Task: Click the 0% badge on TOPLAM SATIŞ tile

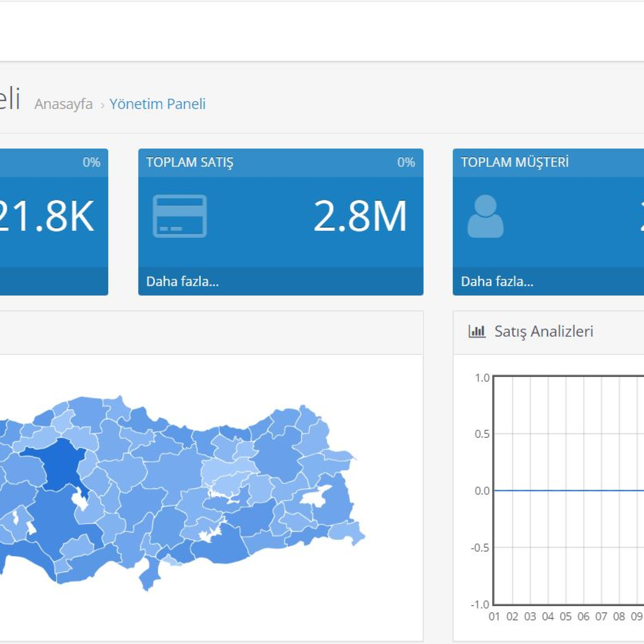Action: pyautogui.click(x=406, y=162)
